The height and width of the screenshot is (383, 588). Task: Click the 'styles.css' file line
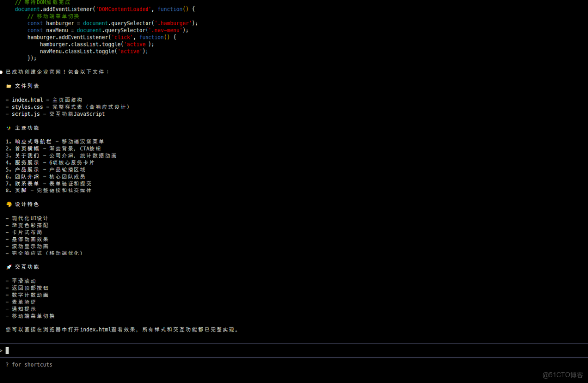coord(68,107)
